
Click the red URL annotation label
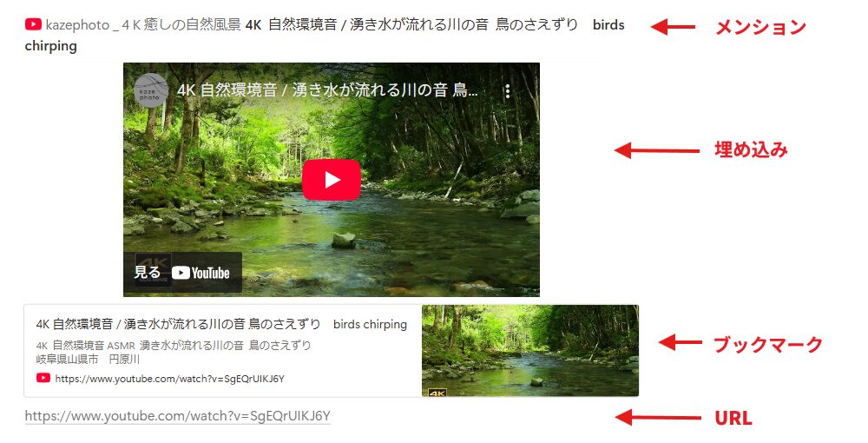(x=733, y=418)
